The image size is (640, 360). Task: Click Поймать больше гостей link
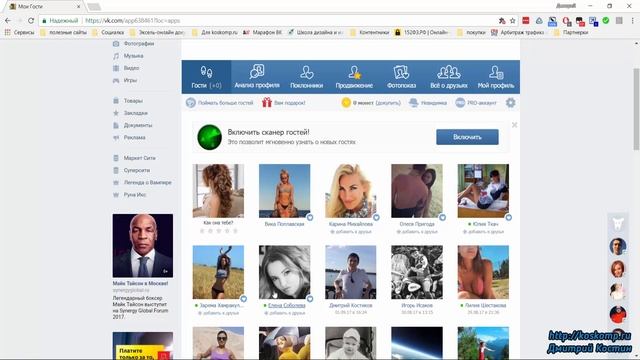coord(220,103)
